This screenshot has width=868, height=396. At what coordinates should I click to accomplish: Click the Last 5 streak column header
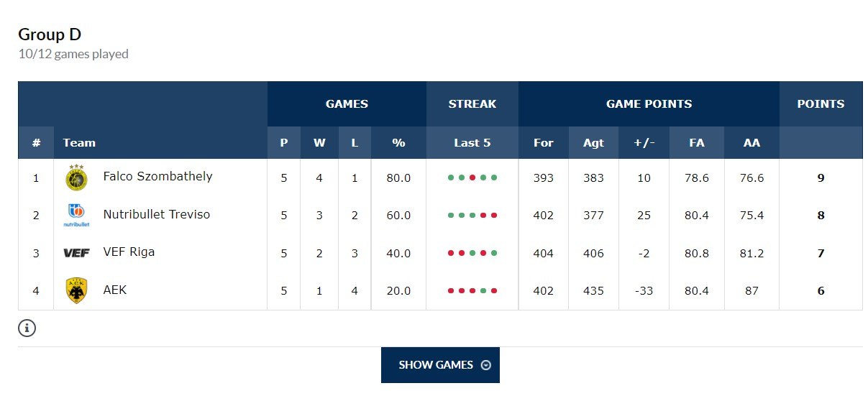pos(472,142)
